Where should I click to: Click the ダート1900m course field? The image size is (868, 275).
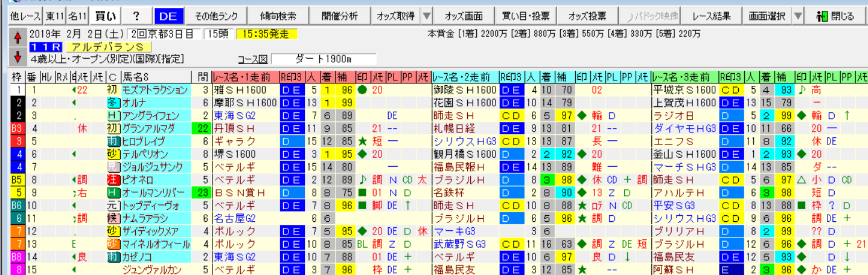point(324,59)
